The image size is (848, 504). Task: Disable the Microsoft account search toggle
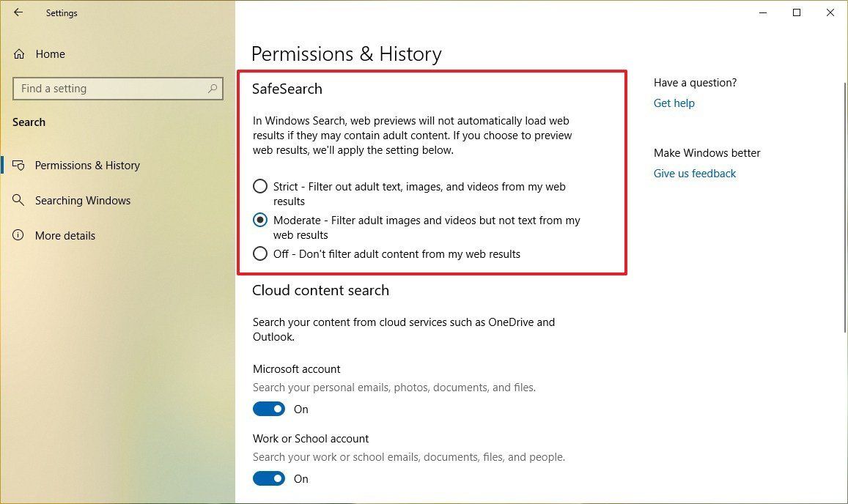tap(269, 409)
